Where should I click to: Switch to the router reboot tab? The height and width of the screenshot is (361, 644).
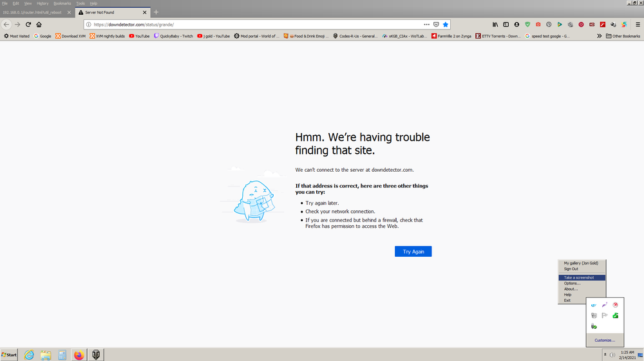tap(32, 12)
